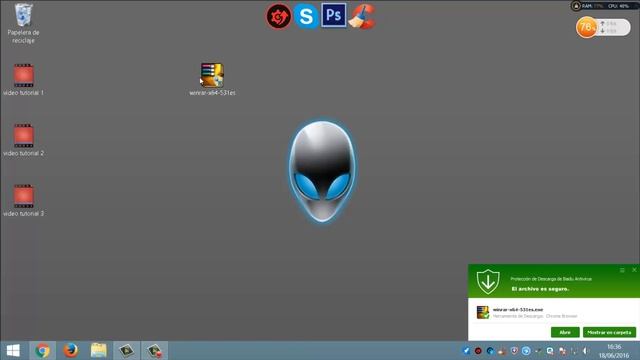Open the Baidu notification menu icon
640x360 pixels.
[622, 270]
